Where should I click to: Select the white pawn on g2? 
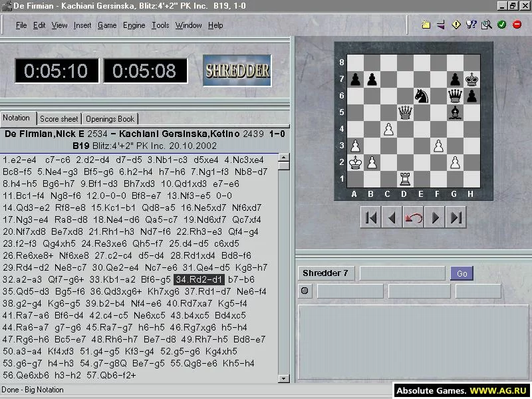[x=455, y=162]
